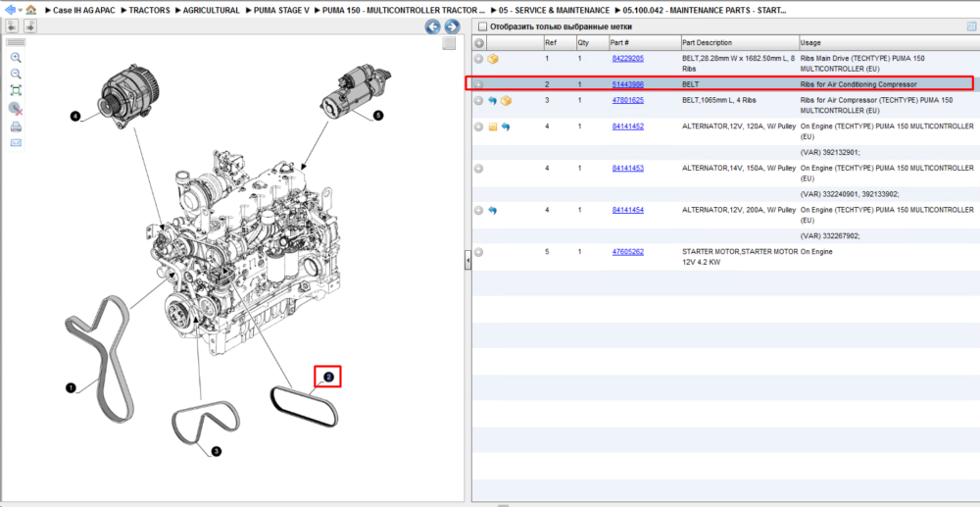Select callout 1 on the diagram
Viewport: 980px width, 507px height.
(71, 388)
